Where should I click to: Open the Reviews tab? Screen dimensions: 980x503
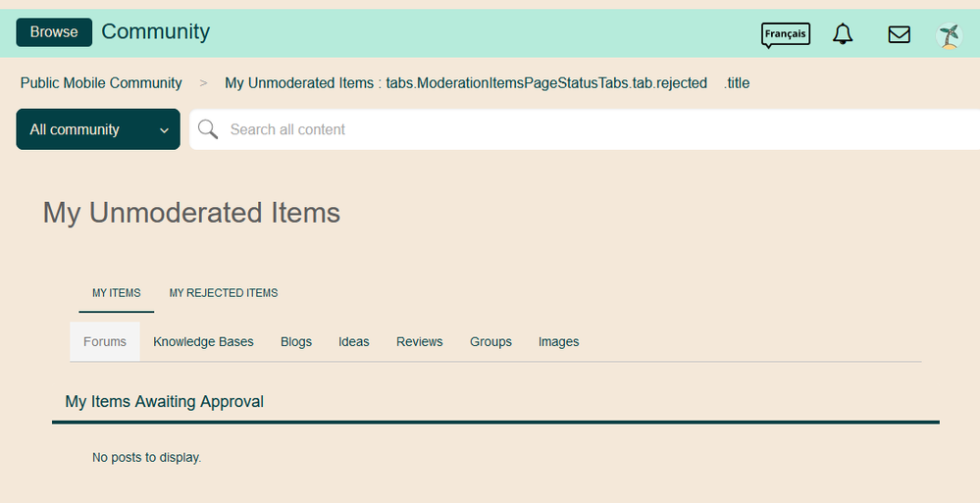(x=420, y=342)
